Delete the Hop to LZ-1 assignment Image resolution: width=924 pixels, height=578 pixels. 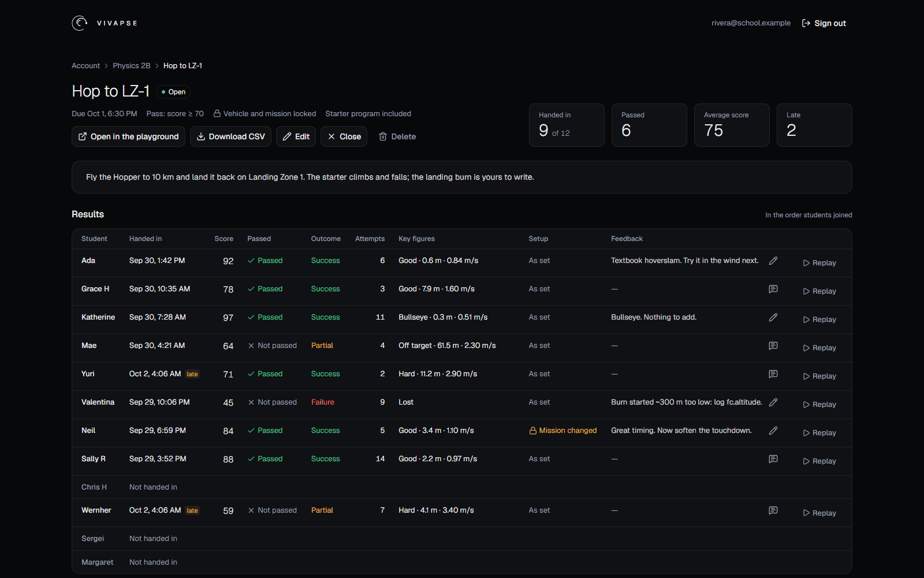pos(397,136)
